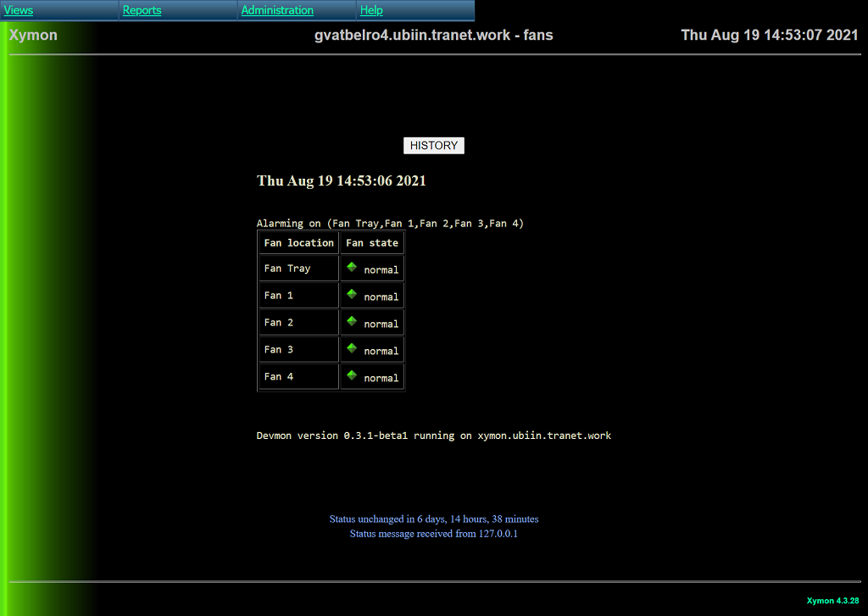Click the Xymon 4.3.28 version link
Screen dimensions: 868x616
coord(832,600)
